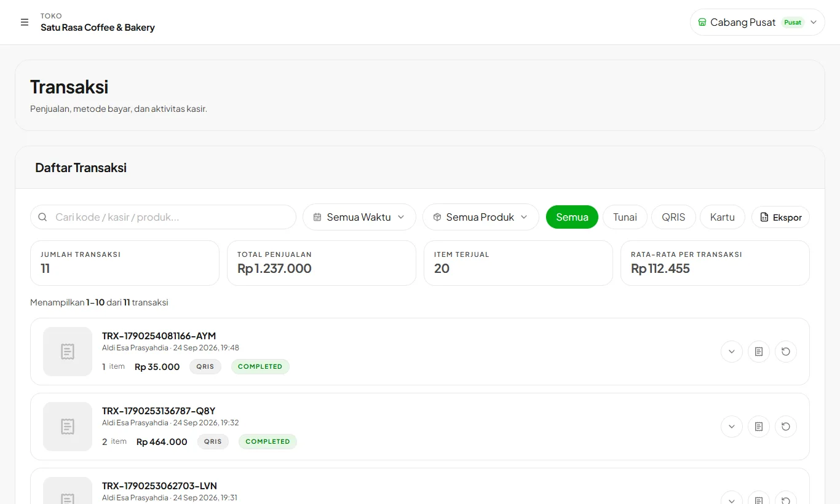Click refund icon for TRX-1790253136787-Q8Y

(786, 427)
